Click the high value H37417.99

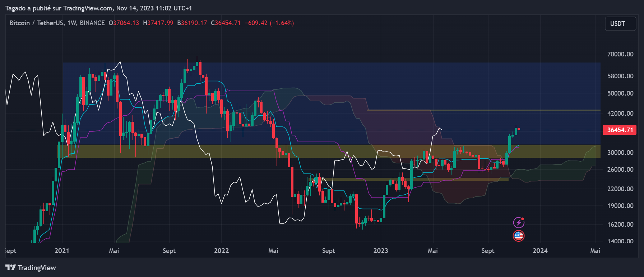tap(158, 23)
